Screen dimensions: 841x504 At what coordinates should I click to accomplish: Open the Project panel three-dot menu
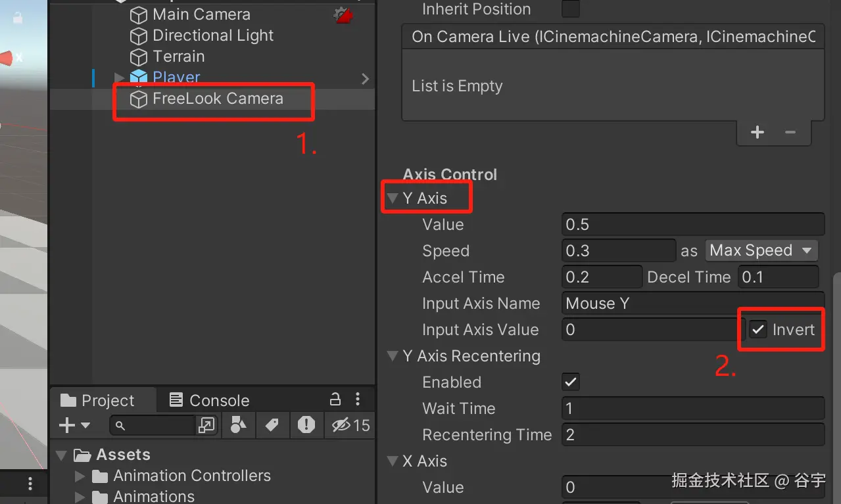(358, 400)
